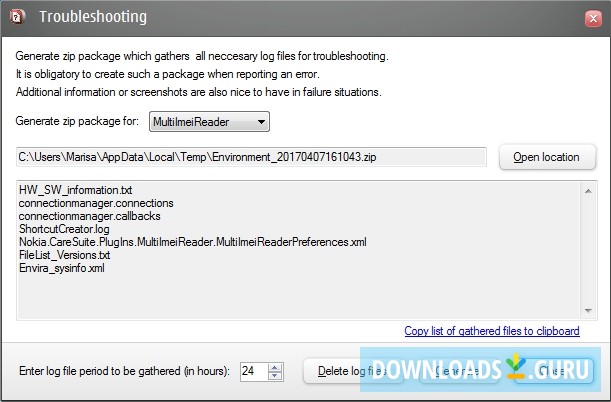Select ShortcutCreator.log entry
611x402 pixels.
[x=64, y=229]
